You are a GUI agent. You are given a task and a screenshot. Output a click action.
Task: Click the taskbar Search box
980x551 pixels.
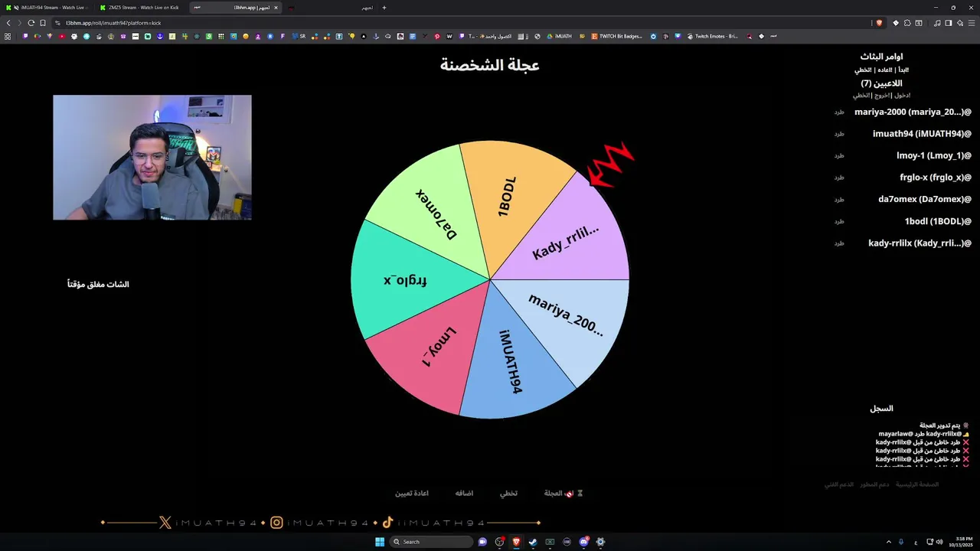[431, 542]
